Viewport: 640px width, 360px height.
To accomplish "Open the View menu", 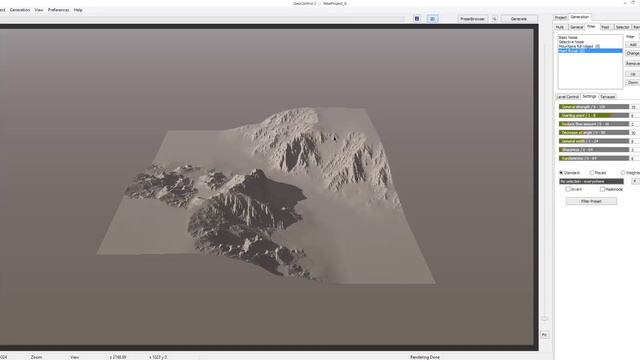I will click(x=39, y=10).
